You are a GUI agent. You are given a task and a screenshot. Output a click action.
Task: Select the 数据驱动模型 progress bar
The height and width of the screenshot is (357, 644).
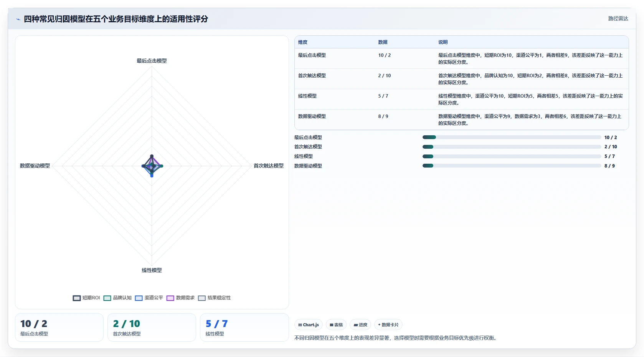pos(512,166)
